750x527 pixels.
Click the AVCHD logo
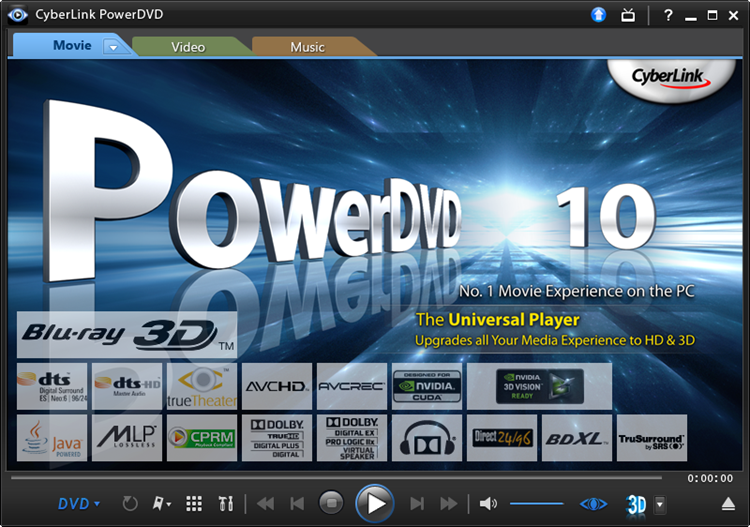pos(277,386)
